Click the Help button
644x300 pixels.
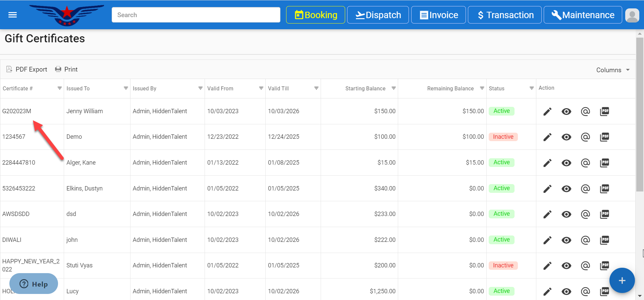pos(34,284)
